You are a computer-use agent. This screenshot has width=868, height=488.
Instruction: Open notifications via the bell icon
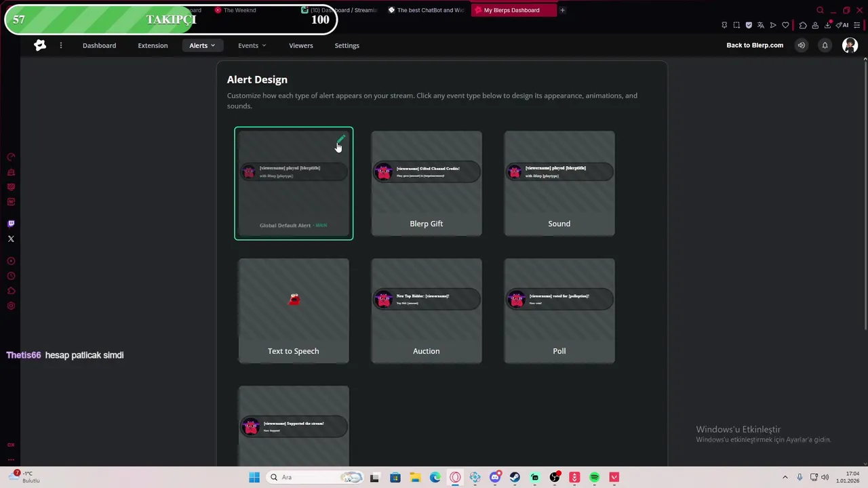click(825, 45)
